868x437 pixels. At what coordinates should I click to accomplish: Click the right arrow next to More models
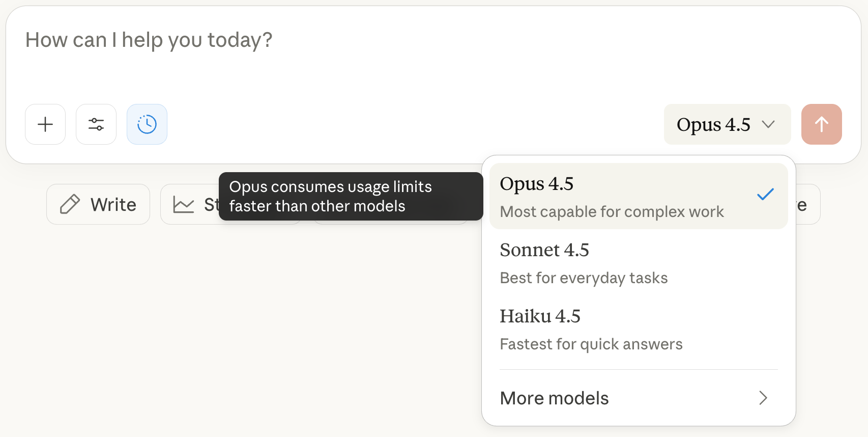click(762, 398)
